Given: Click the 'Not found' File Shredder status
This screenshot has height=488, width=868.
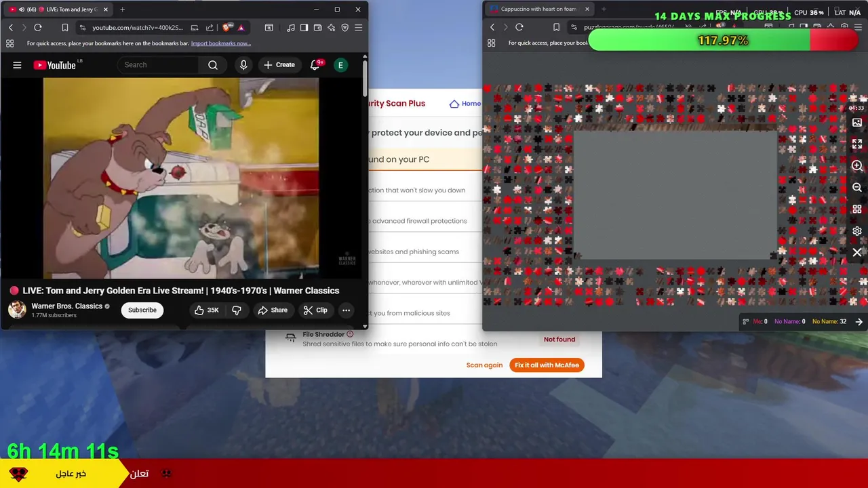Looking at the screenshot, I should 559,340.
